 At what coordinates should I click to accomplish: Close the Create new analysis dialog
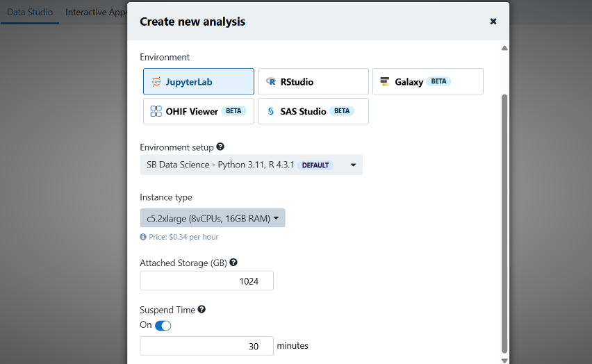click(493, 21)
